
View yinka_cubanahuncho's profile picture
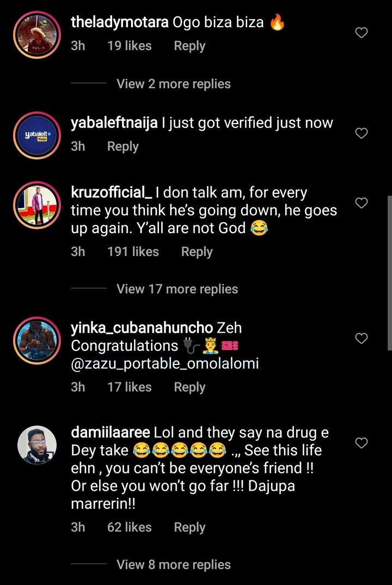36,339
